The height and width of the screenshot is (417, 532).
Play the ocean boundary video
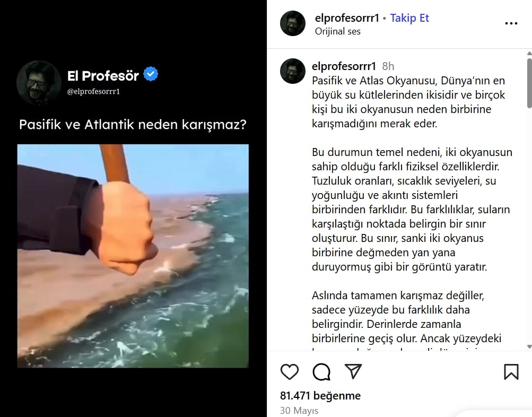coord(133,256)
